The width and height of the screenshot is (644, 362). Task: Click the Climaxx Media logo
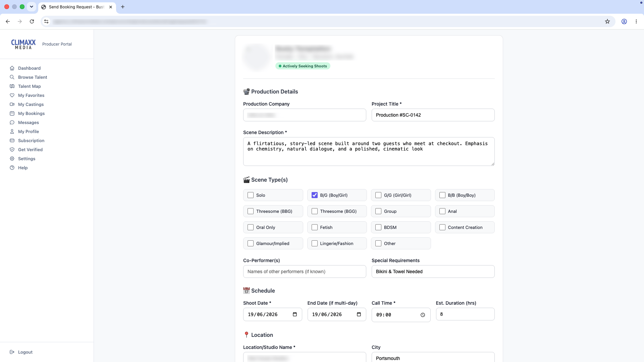click(23, 44)
